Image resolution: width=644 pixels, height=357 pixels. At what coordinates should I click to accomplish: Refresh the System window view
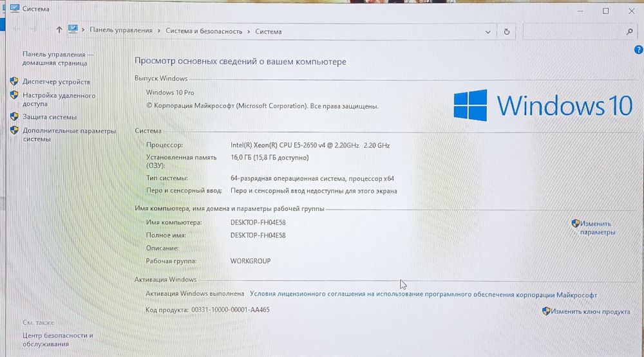(x=506, y=32)
